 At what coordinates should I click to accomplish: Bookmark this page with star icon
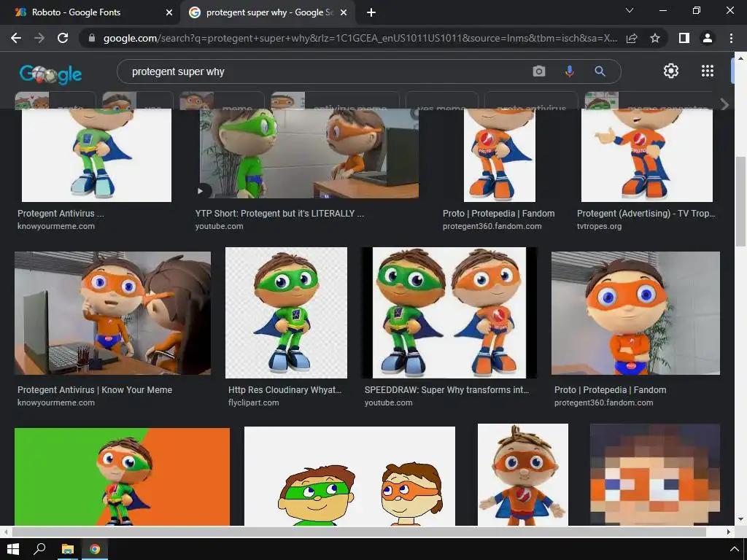coord(655,38)
